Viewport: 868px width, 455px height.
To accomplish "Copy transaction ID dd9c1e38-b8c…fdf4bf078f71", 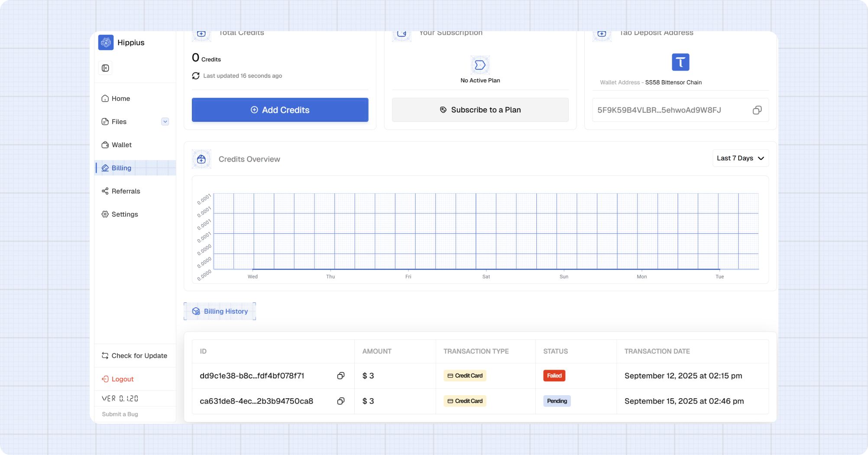I will pyautogui.click(x=341, y=376).
